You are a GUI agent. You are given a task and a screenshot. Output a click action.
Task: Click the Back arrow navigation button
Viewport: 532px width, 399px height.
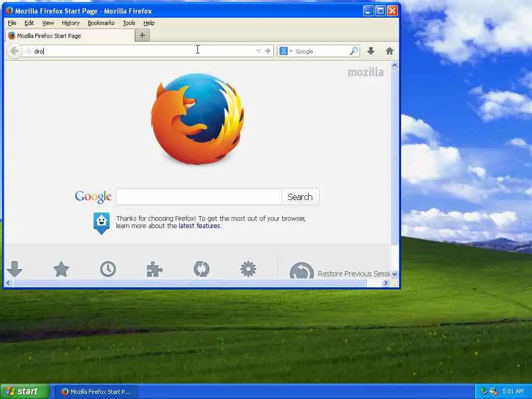pos(14,51)
